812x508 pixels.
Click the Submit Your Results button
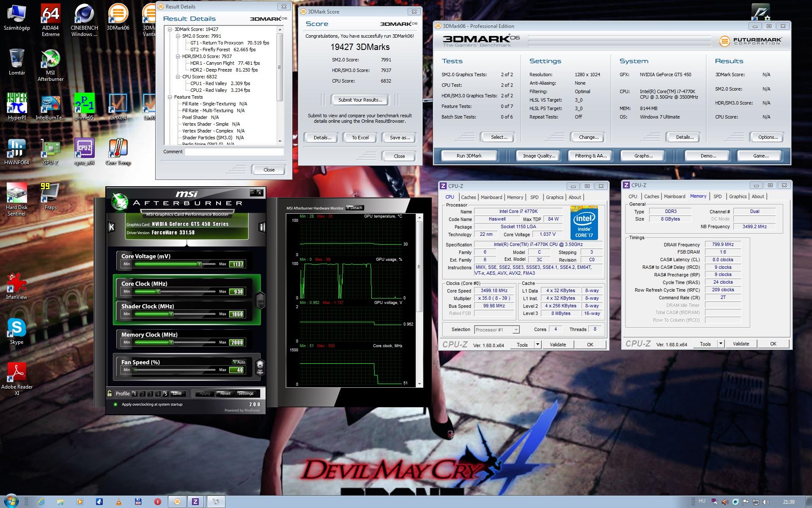point(360,100)
